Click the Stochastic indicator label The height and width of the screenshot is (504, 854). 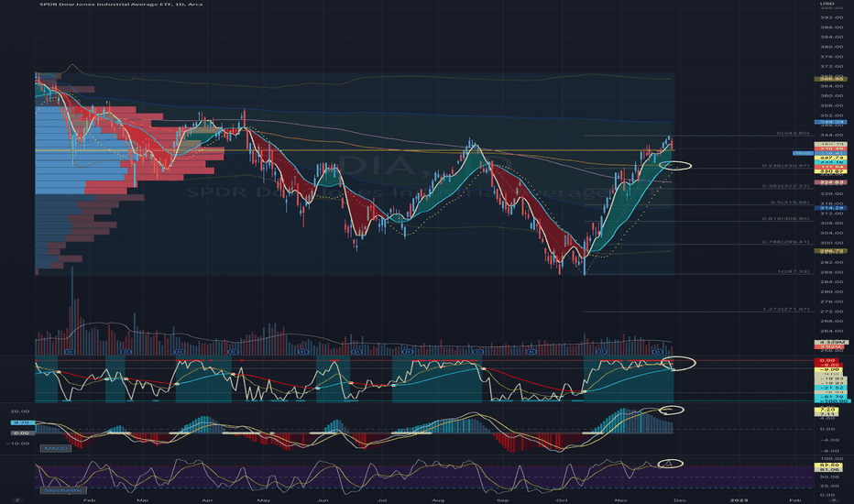[63, 490]
